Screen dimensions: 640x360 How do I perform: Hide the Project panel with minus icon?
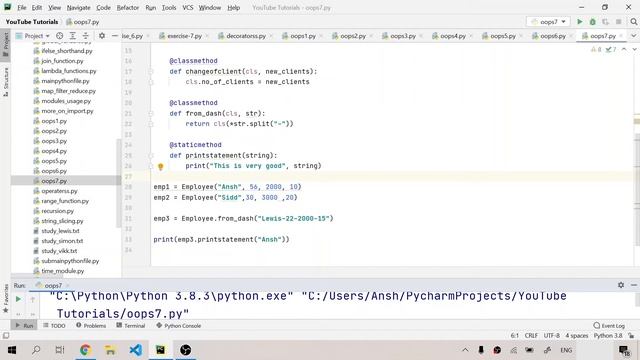pos(115,36)
